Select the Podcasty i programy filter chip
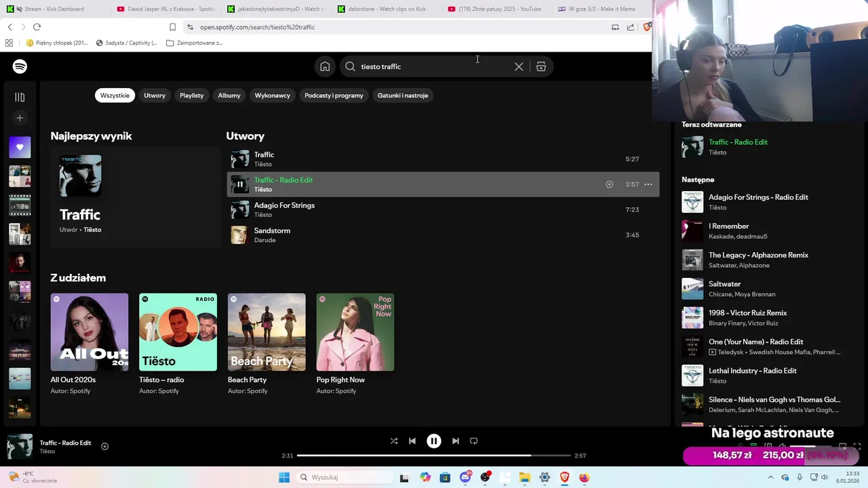 [334, 96]
